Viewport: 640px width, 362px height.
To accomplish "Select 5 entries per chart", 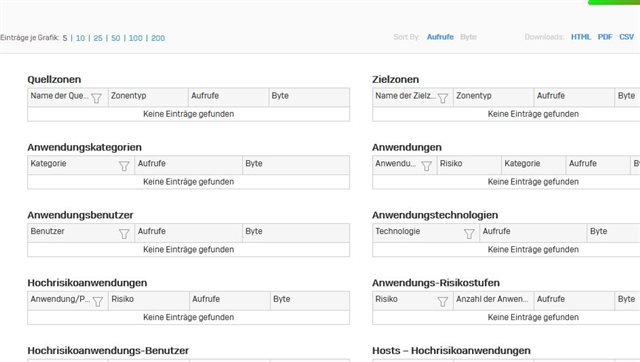I will tap(65, 38).
